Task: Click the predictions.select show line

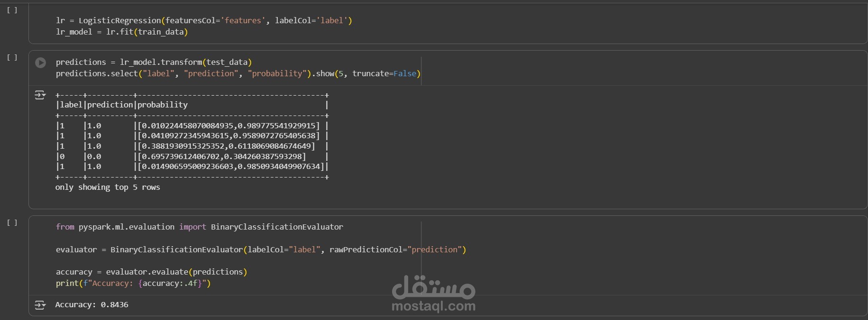Action: point(238,73)
